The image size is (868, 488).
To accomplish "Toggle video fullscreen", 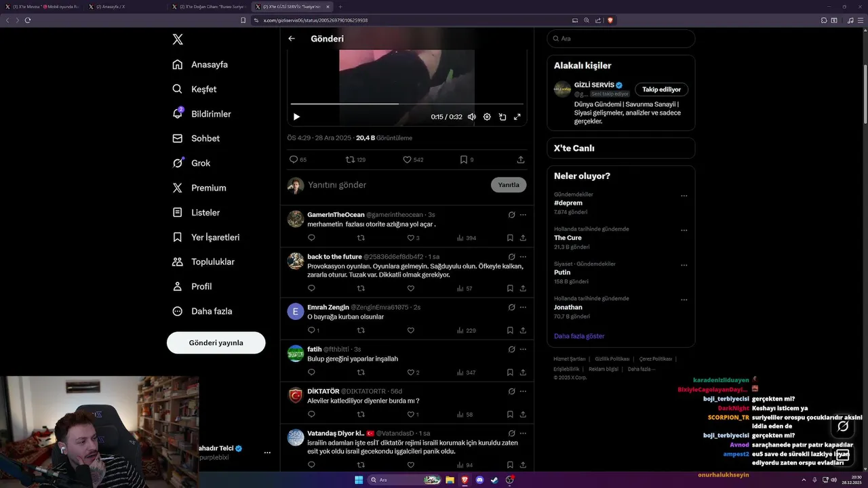I will pos(517,117).
